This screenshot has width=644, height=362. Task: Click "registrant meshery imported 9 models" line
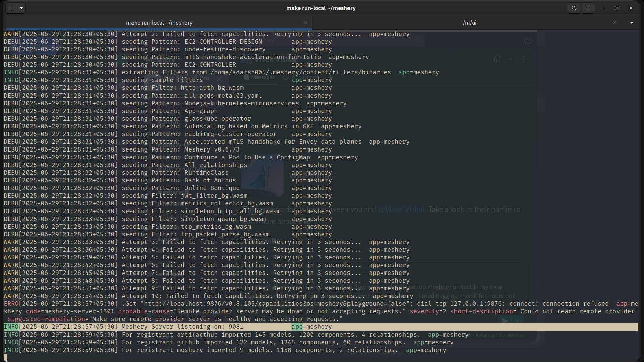[x=225, y=350]
